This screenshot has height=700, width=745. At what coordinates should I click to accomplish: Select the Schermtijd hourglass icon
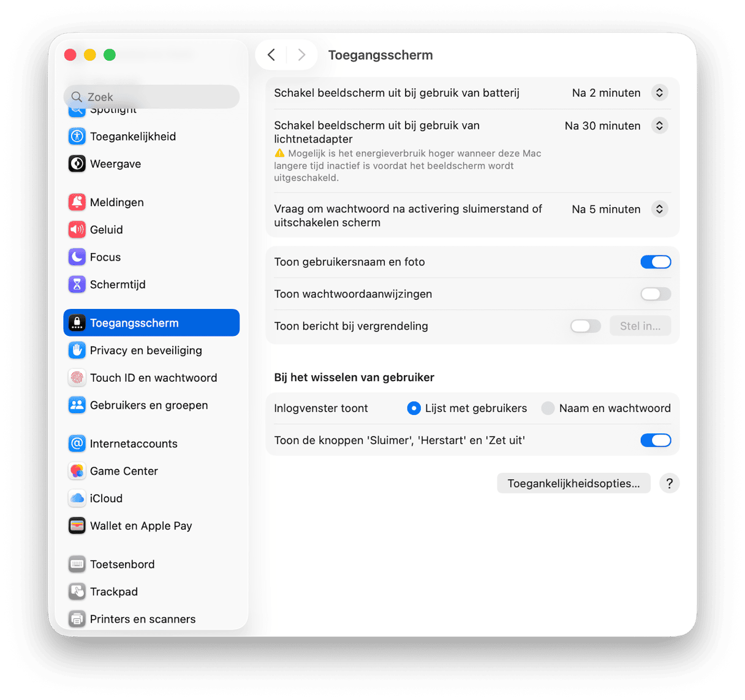click(77, 284)
